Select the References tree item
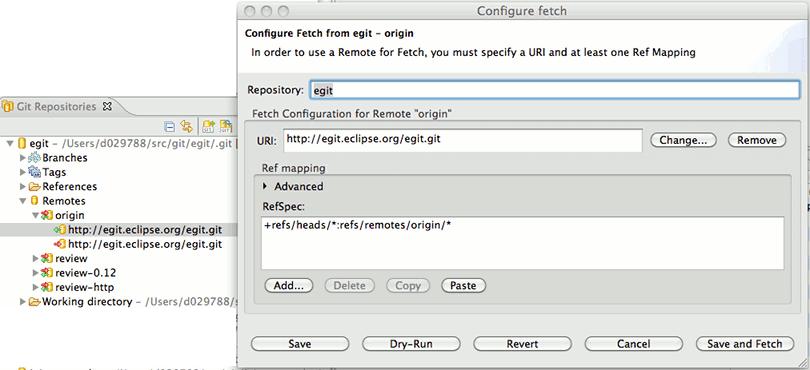The height and width of the screenshot is (370, 810). [69, 187]
